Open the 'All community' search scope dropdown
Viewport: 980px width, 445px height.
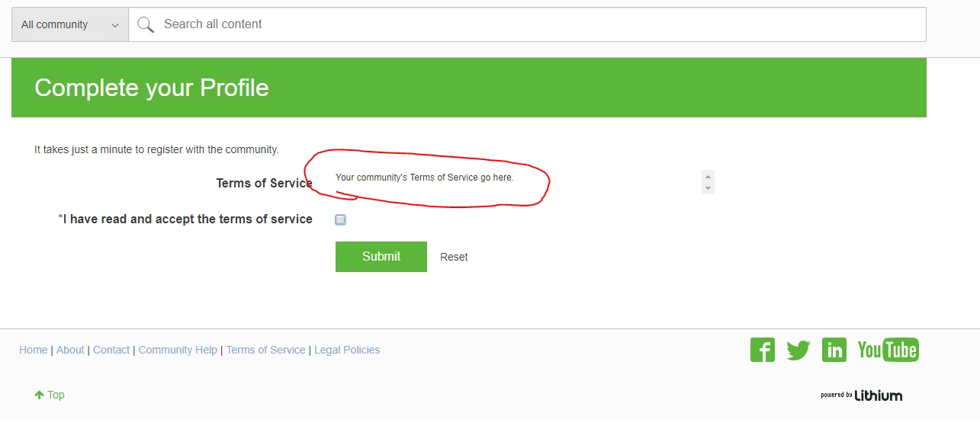69,24
